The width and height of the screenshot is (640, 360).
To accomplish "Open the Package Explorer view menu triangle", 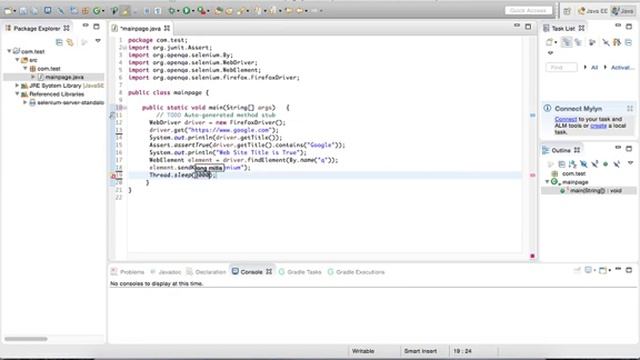I will [98, 41].
